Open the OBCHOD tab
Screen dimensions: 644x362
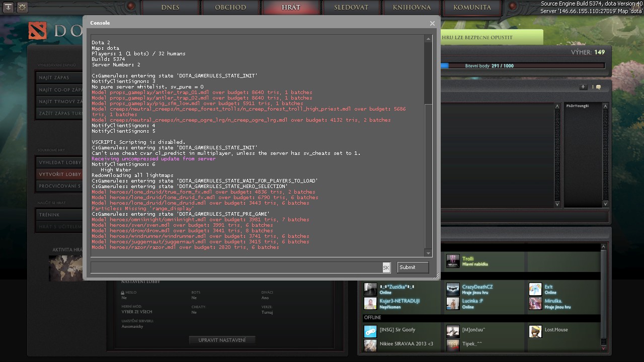[230, 8]
